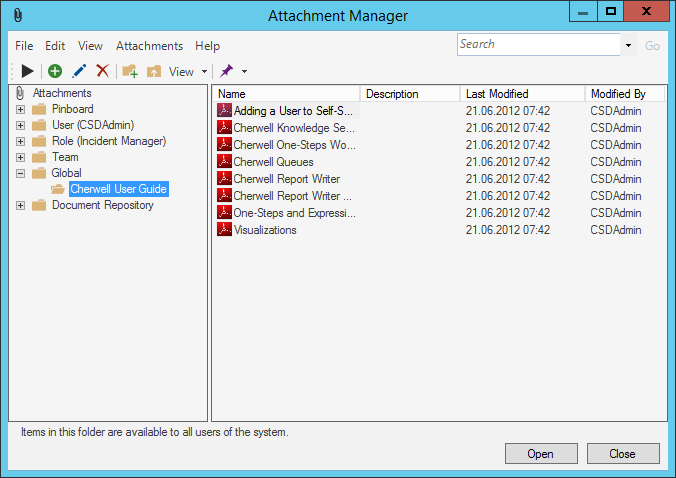Image resolution: width=676 pixels, height=478 pixels.
Task: Click CSDAdmin in the Visualizations row
Action: coord(616,230)
